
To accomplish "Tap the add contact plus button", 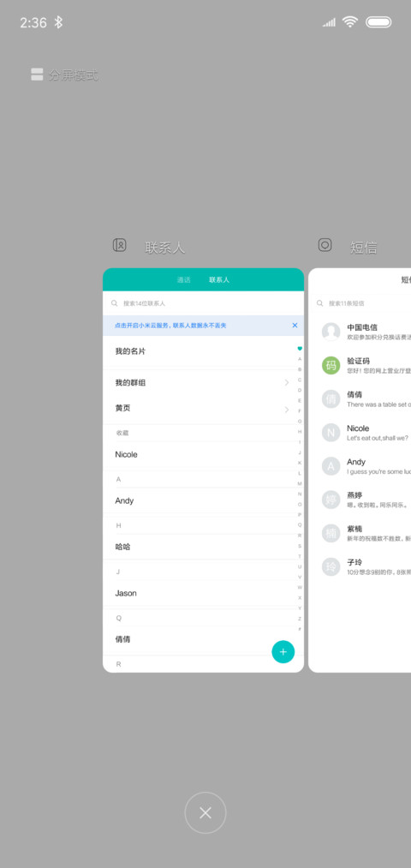I will click(283, 651).
